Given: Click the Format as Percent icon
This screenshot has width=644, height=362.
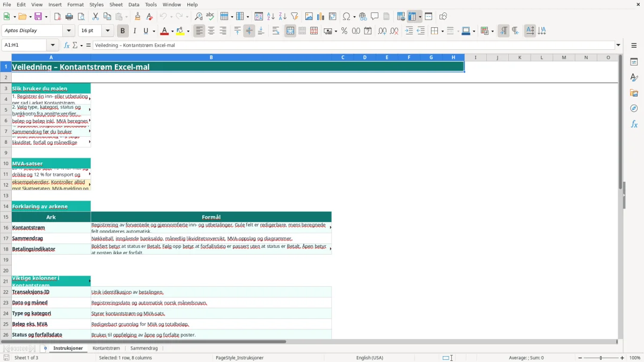Looking at the screenshot, I should coord(344,31).
